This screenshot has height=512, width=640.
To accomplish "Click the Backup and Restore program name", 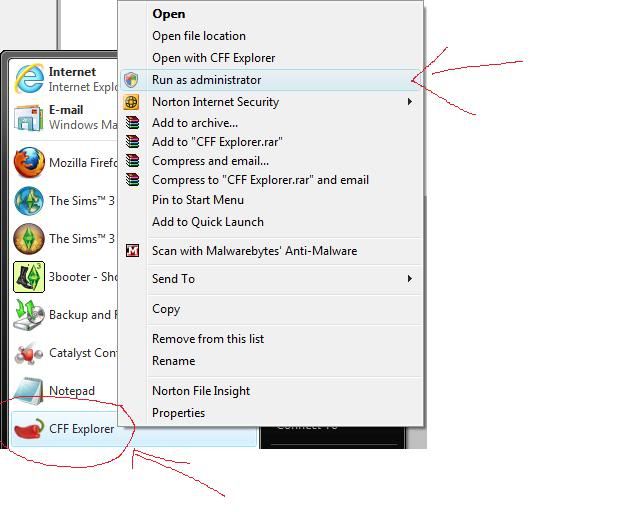I will [x=83, y=315].
